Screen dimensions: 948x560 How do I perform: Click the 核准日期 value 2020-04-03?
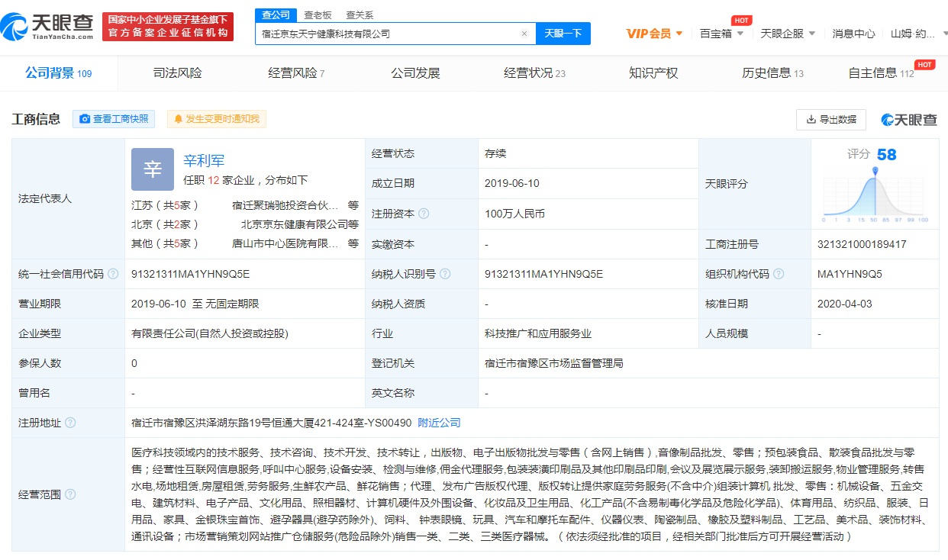pos(844,304)
